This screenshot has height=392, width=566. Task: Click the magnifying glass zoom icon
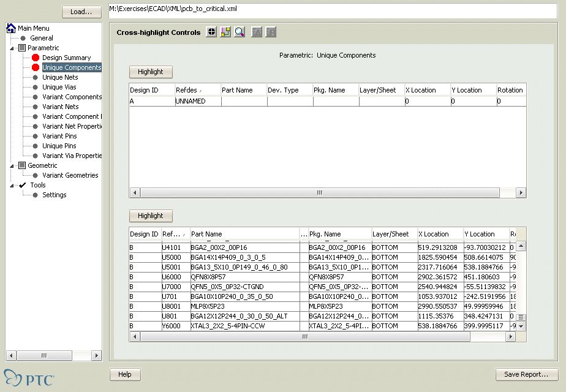click(x=240, y=32)
